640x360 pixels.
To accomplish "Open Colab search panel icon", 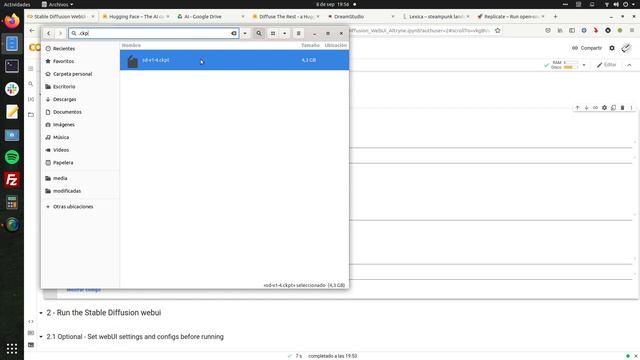I will point(31,84).
